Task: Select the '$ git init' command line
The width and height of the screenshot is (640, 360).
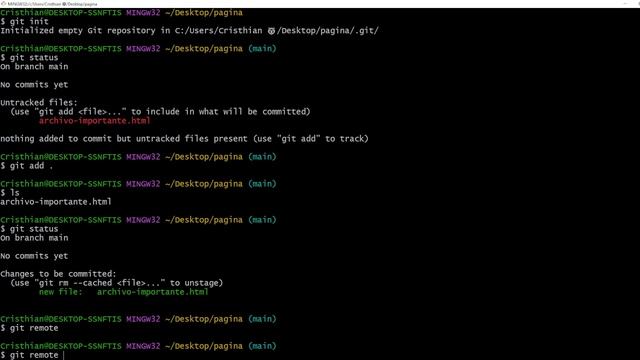Action: pyautogui.click(x=24, y=22)
